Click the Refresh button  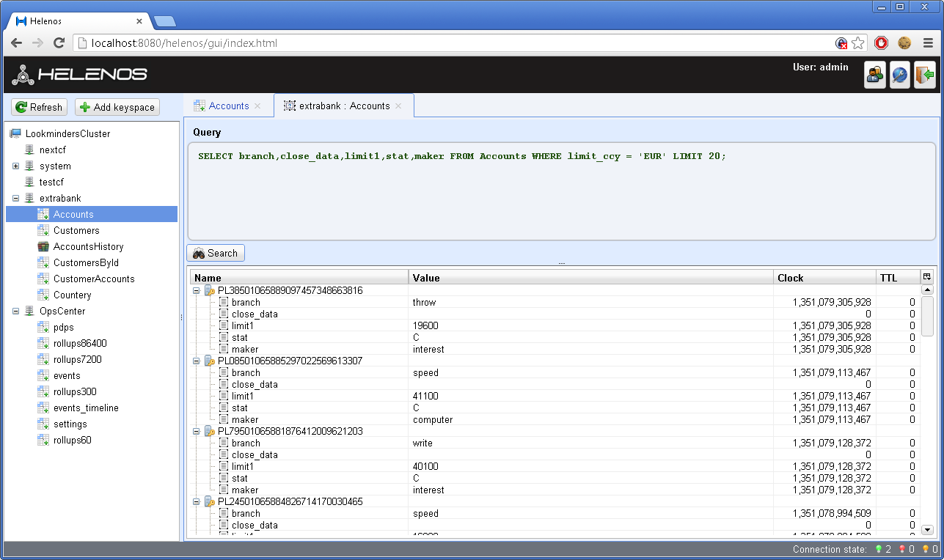(x=39, y=107)
